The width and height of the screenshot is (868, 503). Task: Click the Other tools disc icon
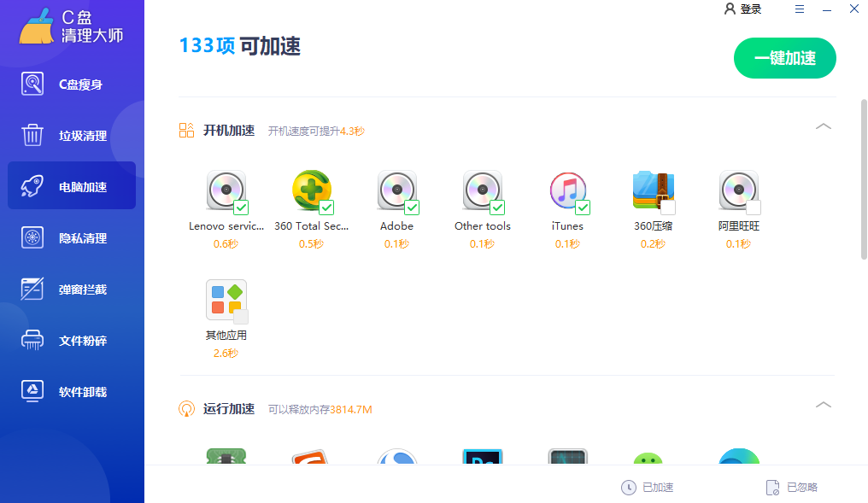pyautogui.click(x=482, y=190)
